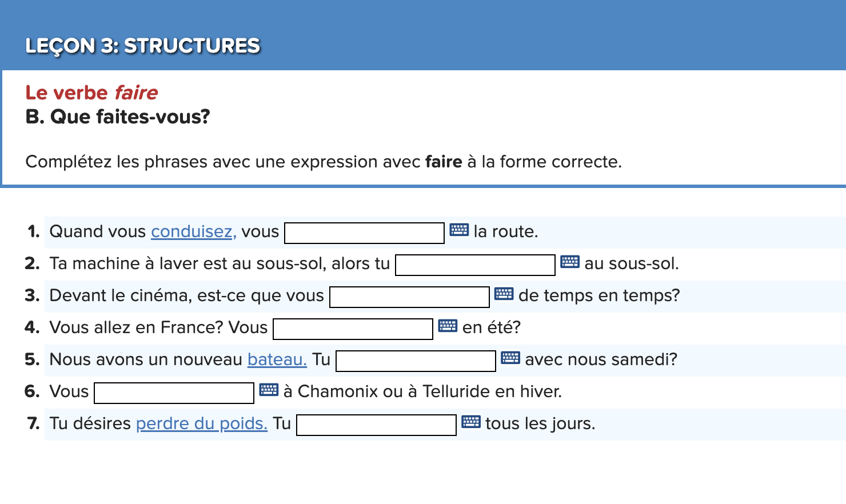Click the answer blank in question 1
The image size is (846, 504).
coord(364,232)
